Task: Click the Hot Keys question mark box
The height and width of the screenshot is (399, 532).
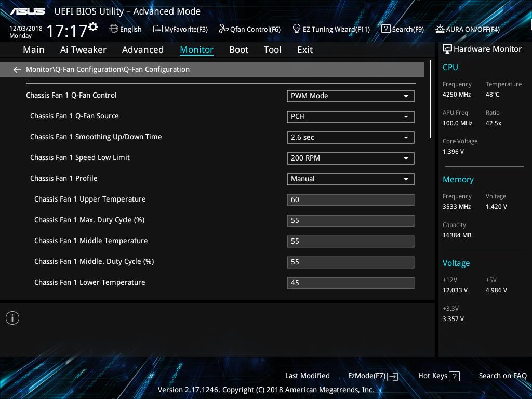Action: point(454,376)
